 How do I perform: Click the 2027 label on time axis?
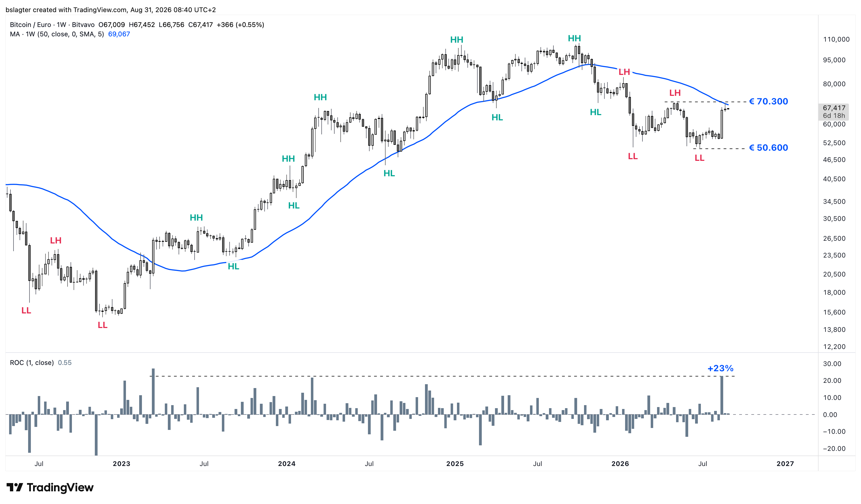click(785, 464)
